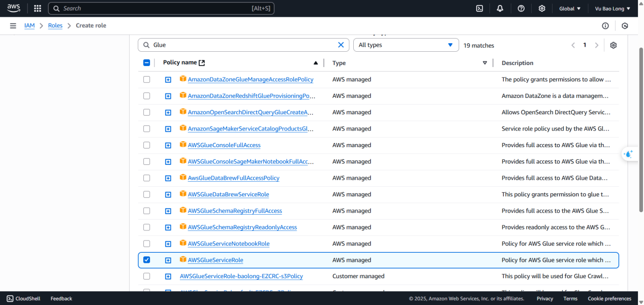Image resolution: width=644 pixels, height=305 pixels.
Task: Open AmazonDataZoneGlueManageAccessRolePolicy link
Action: click(251, 79)
